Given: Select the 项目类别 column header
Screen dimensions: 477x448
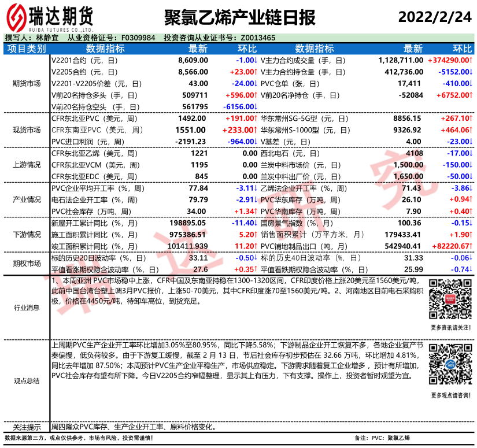Looking at the screenshot, I should (x=27, y=49).
